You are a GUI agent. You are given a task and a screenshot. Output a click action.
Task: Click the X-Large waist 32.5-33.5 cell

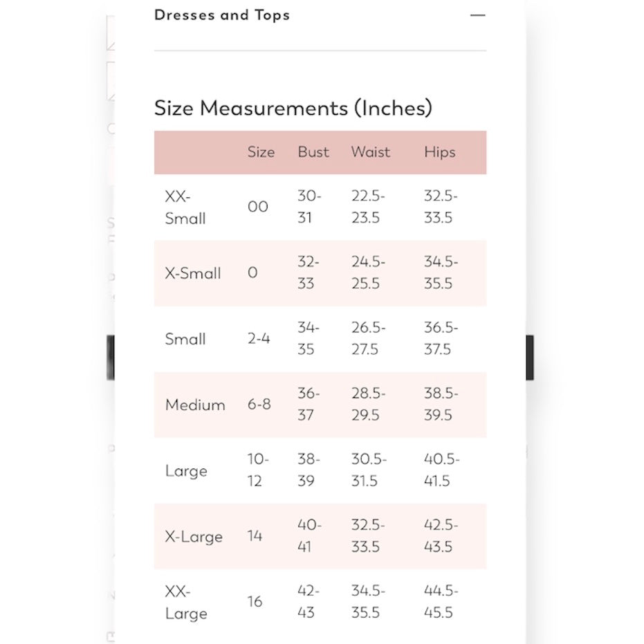(x=368, y=536)
